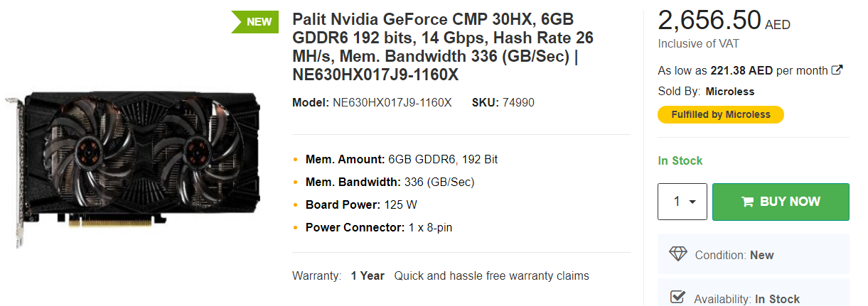Click the shopping cart icon on Buy Now
Image resolution: width=868 pixels, height=306 pixels.
pos(747,202)
